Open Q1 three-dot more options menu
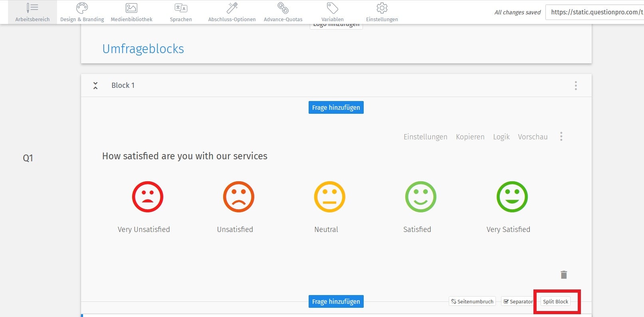This screenshot has width=644, height=317. coord(561,137)
